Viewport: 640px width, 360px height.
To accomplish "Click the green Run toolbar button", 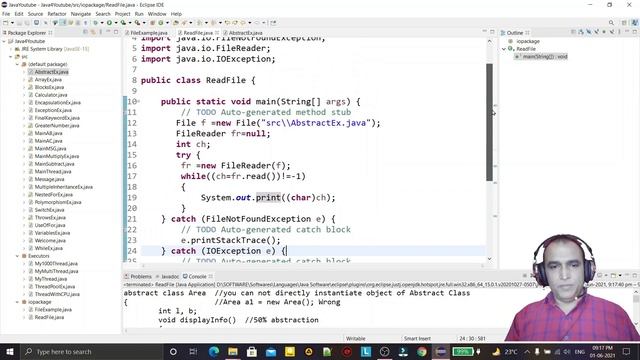I will pyautogui.click(x=109, y=23).
